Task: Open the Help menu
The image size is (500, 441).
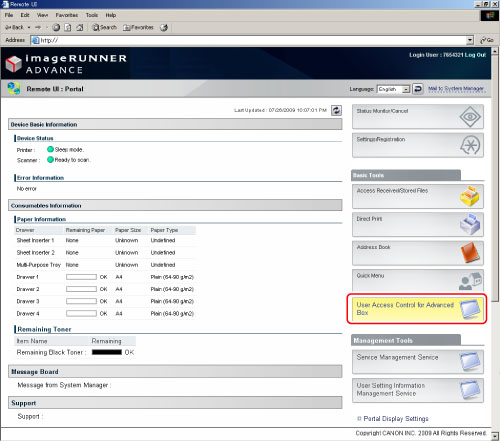Action: tap(111, 15)
